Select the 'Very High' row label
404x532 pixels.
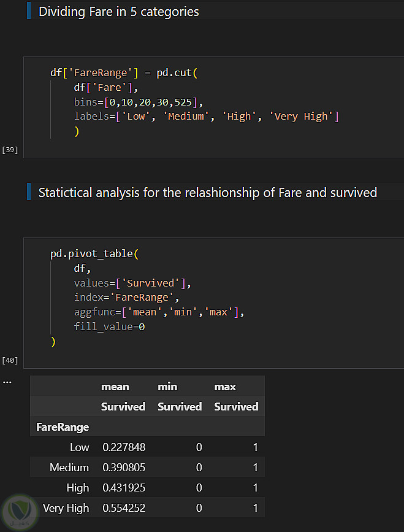point(66,508)
